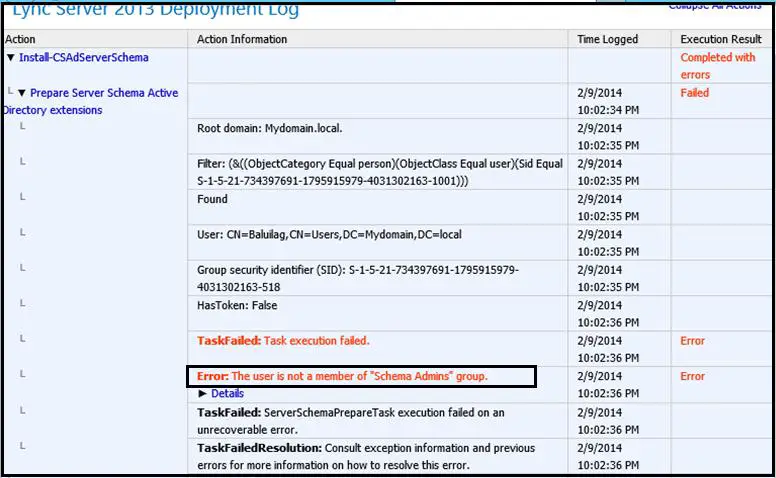The width and height of the screenshot is (776, 478).
Task: Select the Filter ObjectCategory row text
Action: [380, 172]
